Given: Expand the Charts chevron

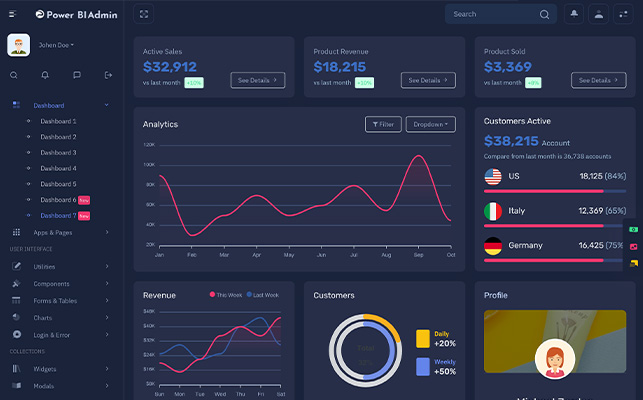Looking at the screenshot, I should [x=107, y=317].
